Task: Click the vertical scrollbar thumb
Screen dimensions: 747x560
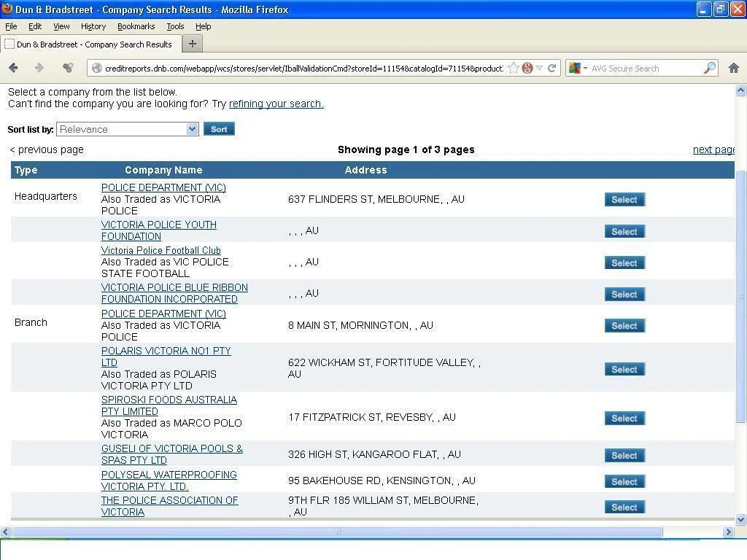Action: (x=740, y=295)
